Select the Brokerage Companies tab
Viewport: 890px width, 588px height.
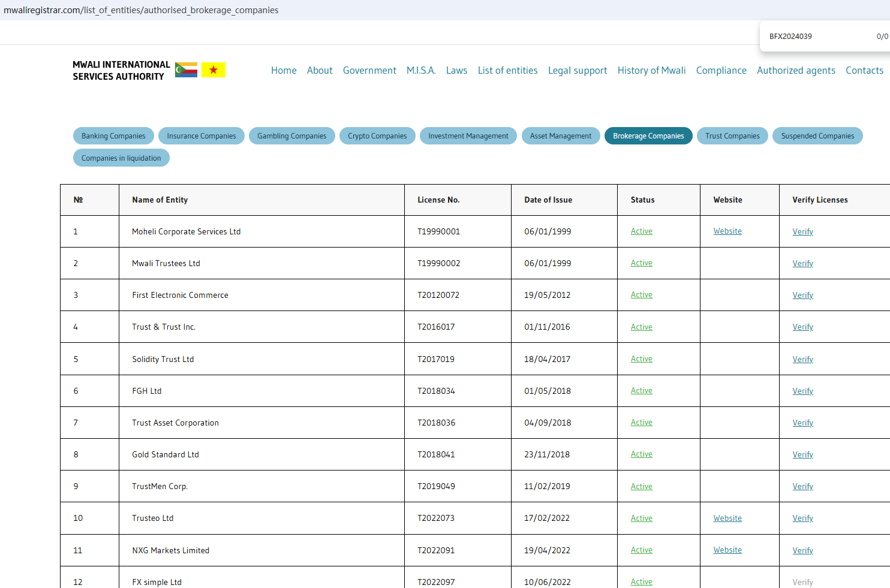click(x=648, y=136)
